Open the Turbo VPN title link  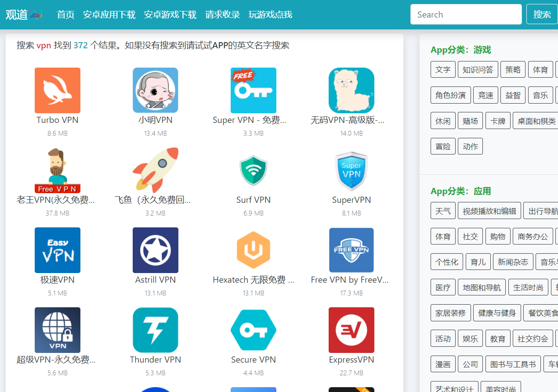pos(58,120)
